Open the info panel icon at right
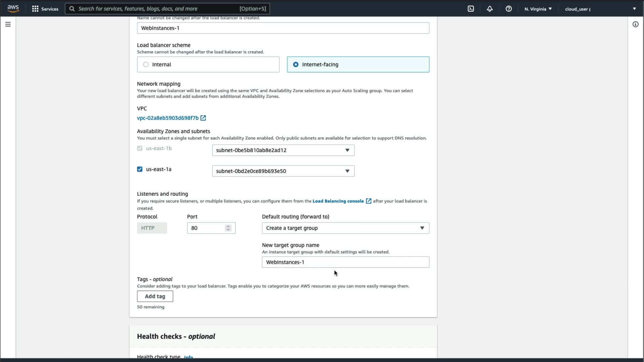Screen dimensions: 644x362 635,24
